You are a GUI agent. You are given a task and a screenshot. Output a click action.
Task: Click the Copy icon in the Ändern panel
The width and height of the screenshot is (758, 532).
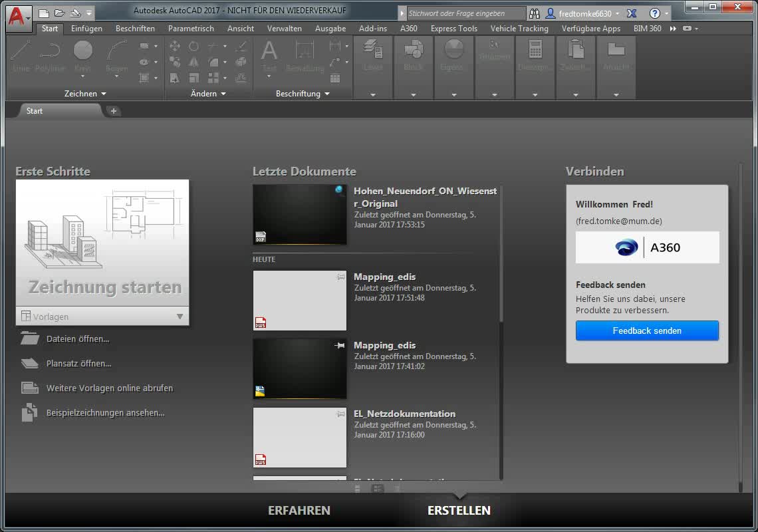pyautogui.click(x=174, y=62)
